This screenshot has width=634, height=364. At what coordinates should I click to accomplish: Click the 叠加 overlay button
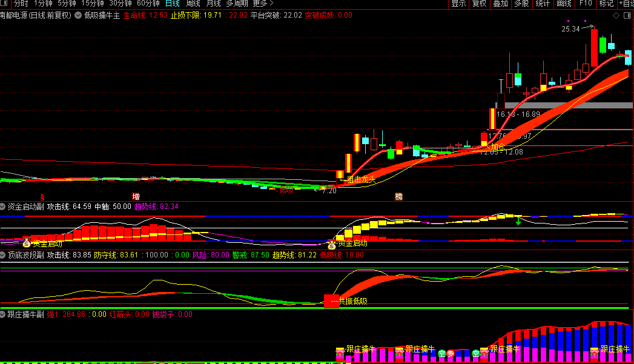(x=501, y=4)
